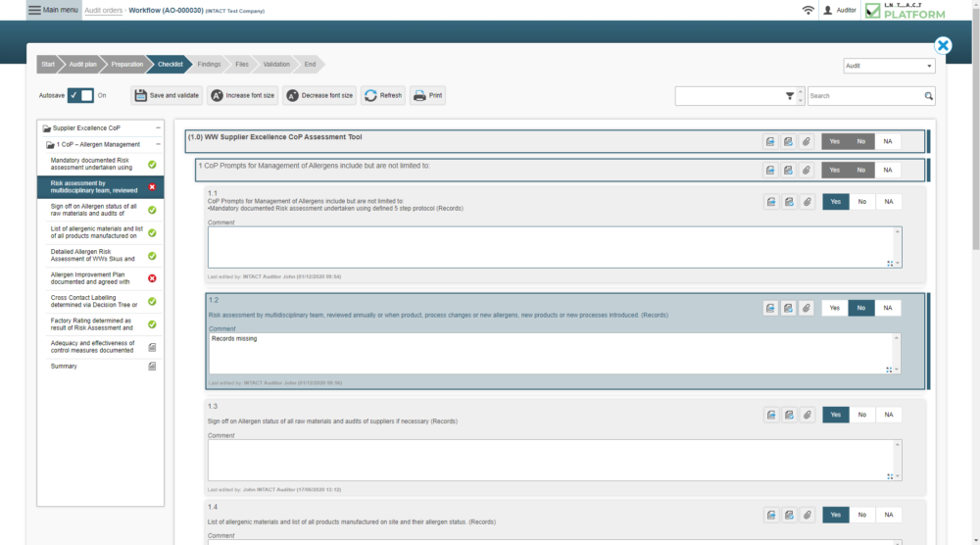Screen dimensions: 980x545
Task: Go to the Preparation step
Action: [126, 65]
